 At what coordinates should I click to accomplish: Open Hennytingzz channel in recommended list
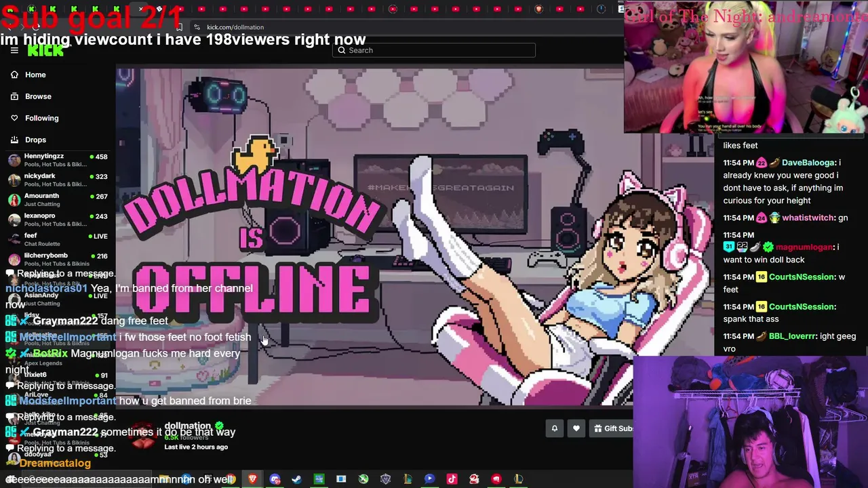coord(58,160)
